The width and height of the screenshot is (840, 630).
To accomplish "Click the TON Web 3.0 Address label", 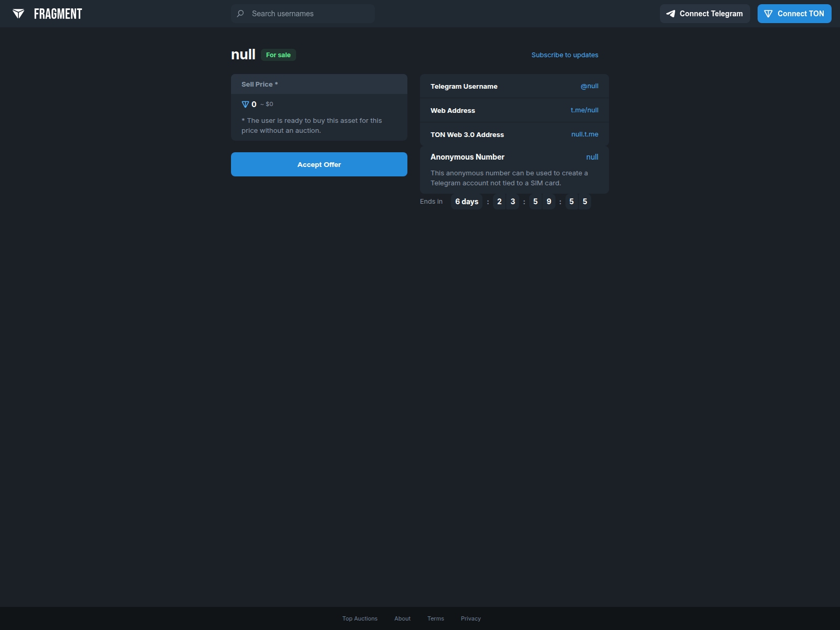I will tap(467, 135).
